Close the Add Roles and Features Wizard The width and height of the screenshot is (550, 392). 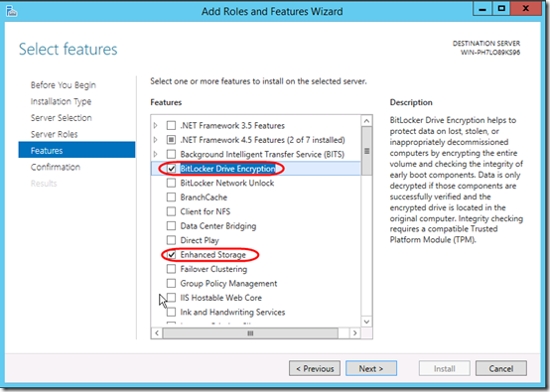(x=525, y=9)
